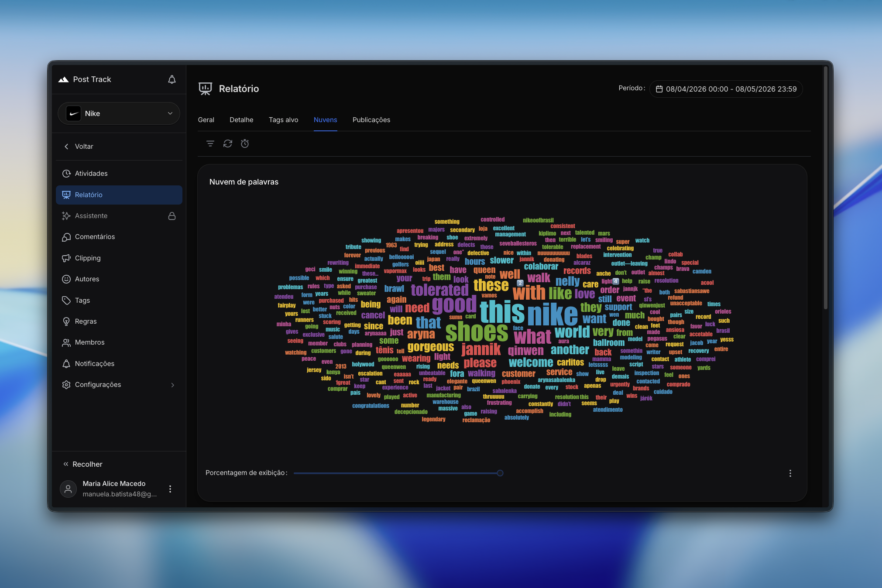882x588 pixels.
Task: Click the user avatar icon
Action: pos(68,489)
